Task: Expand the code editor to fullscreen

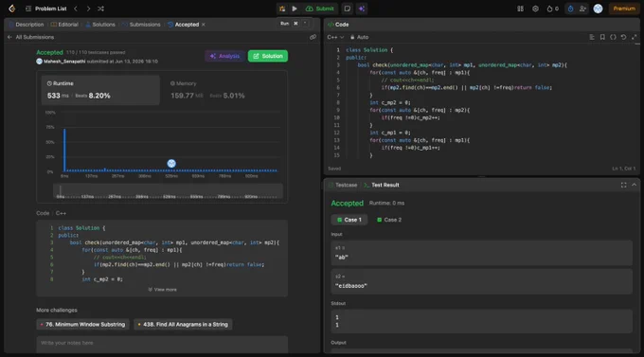Action: pos(635,37)
